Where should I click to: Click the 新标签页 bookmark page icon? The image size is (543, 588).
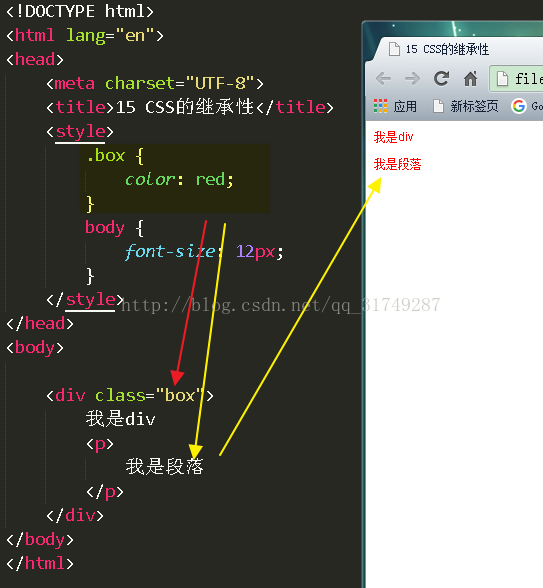tap(438, 106)
